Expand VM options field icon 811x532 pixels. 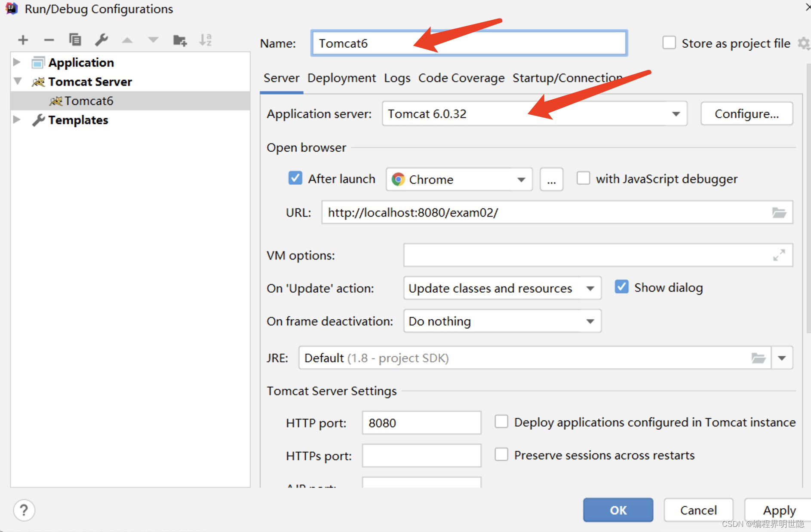tap(779, 255)
